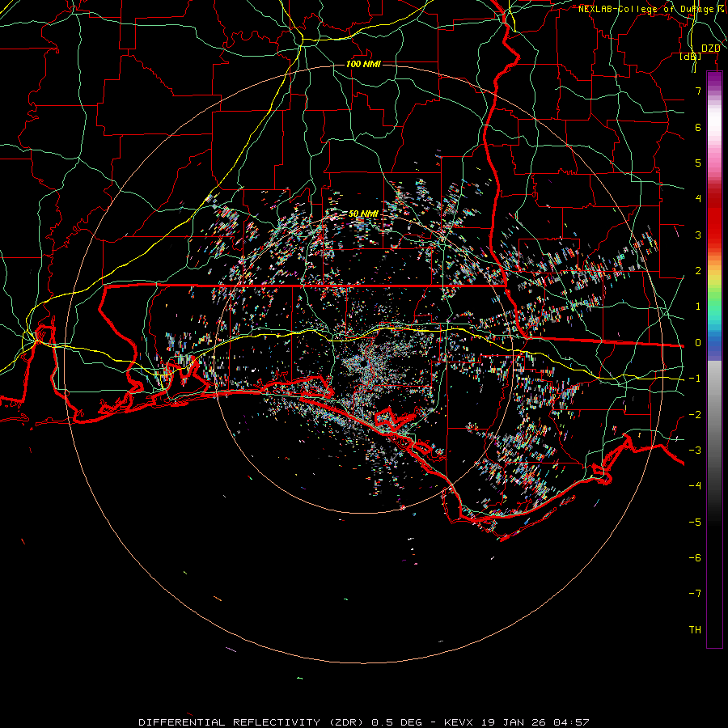The height and width of the screenshot is (728, 728).
Task: Click the 100 NMI range ring label
Action: 363,64
